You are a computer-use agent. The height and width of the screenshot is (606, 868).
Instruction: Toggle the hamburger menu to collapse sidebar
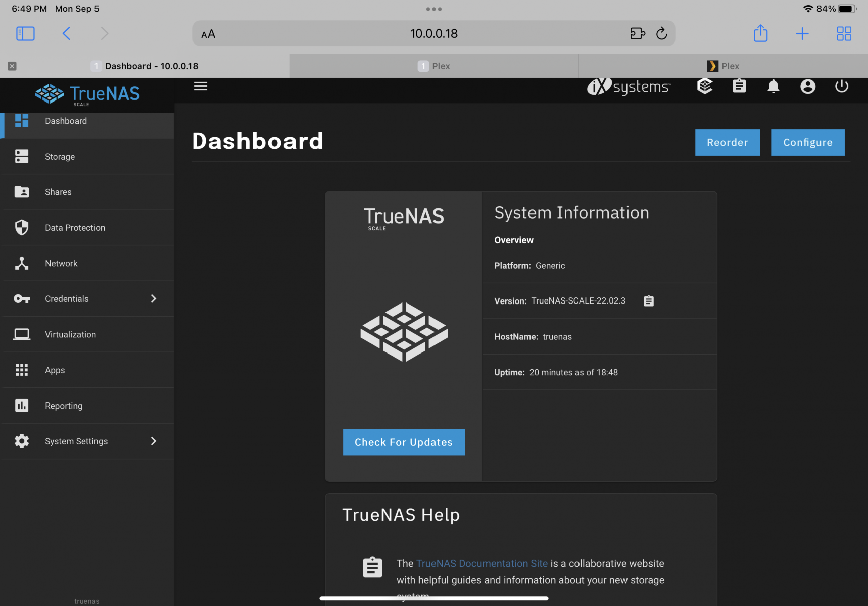coord(201,86)
